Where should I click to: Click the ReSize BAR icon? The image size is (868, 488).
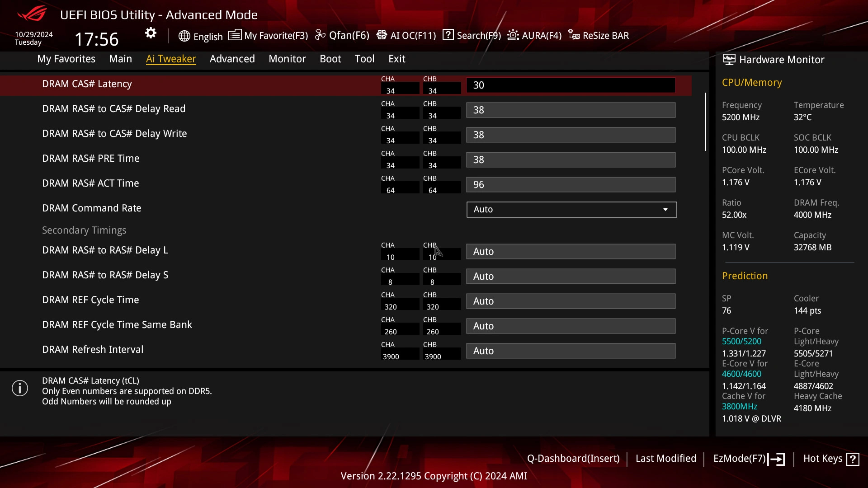tap(574, 35)
